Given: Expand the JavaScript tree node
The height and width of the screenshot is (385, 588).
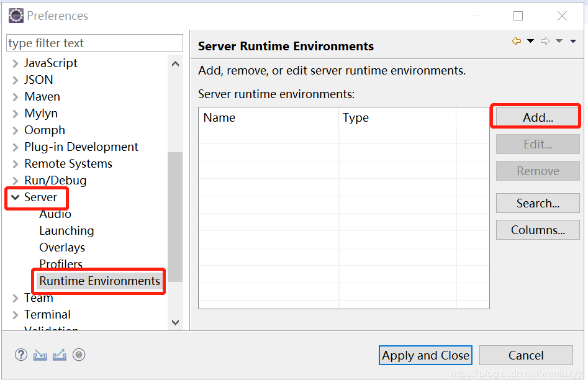Looking at the screenshot, I should click(15, 63).
